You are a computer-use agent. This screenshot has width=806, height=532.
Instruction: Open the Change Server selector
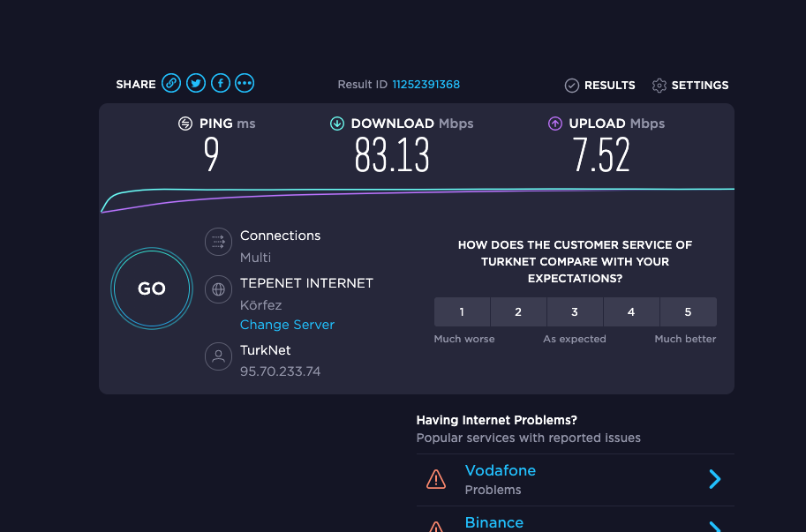(x=287, y=325)
